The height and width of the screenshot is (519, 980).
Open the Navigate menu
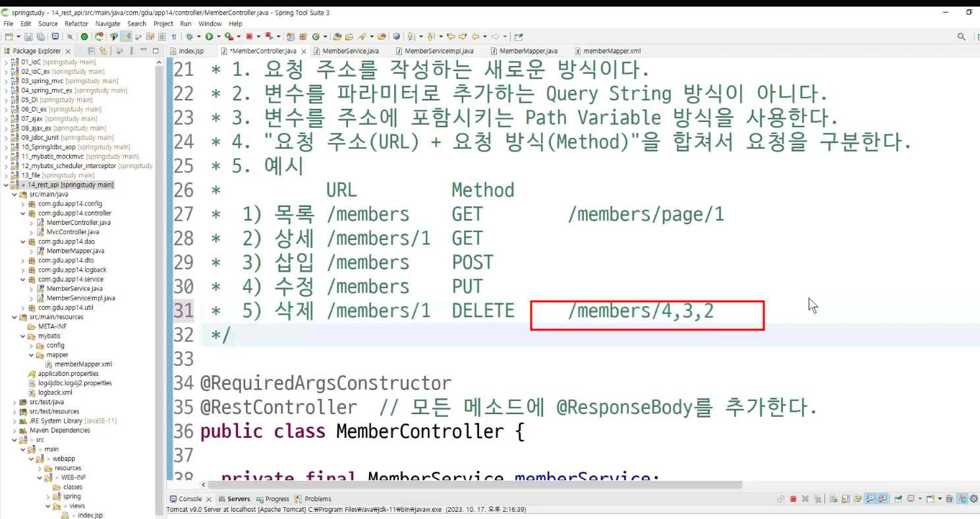tap(108, 24)
